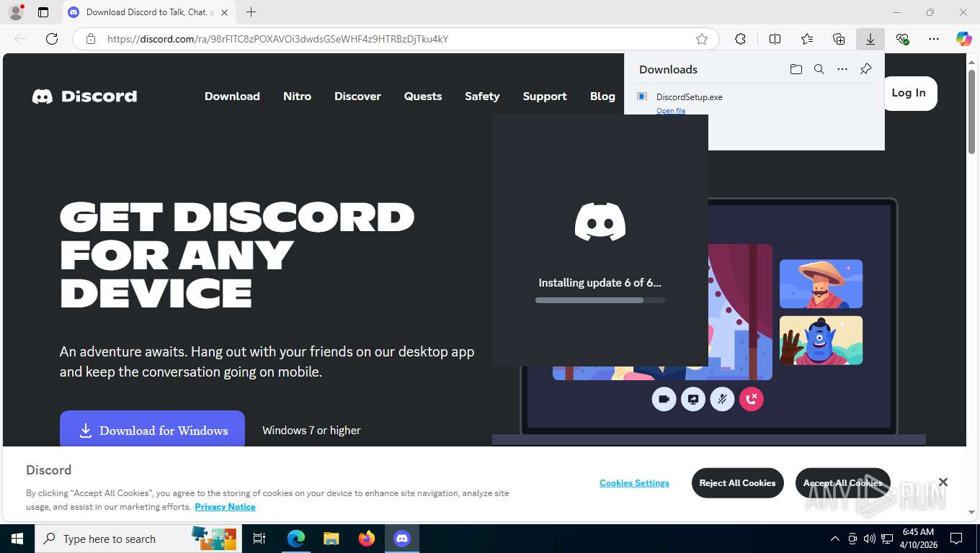Open more options in Downloads panel

click(842, 69)
